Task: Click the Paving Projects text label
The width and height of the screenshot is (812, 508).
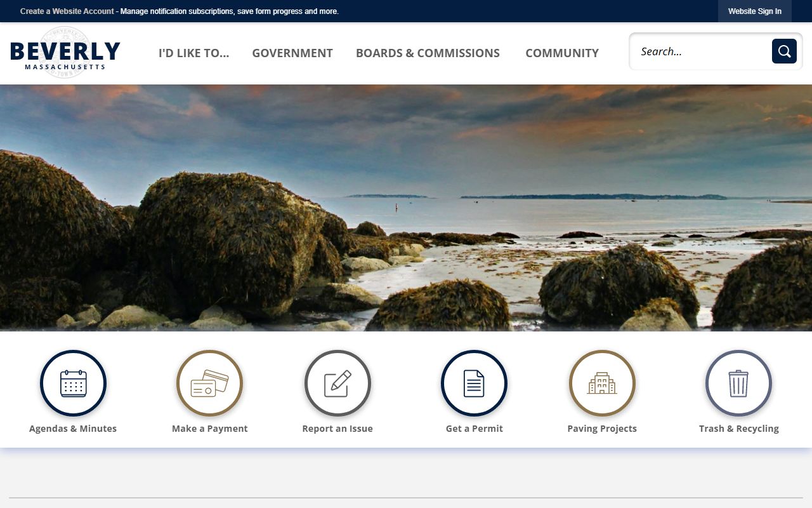Action: pos(602,429)
